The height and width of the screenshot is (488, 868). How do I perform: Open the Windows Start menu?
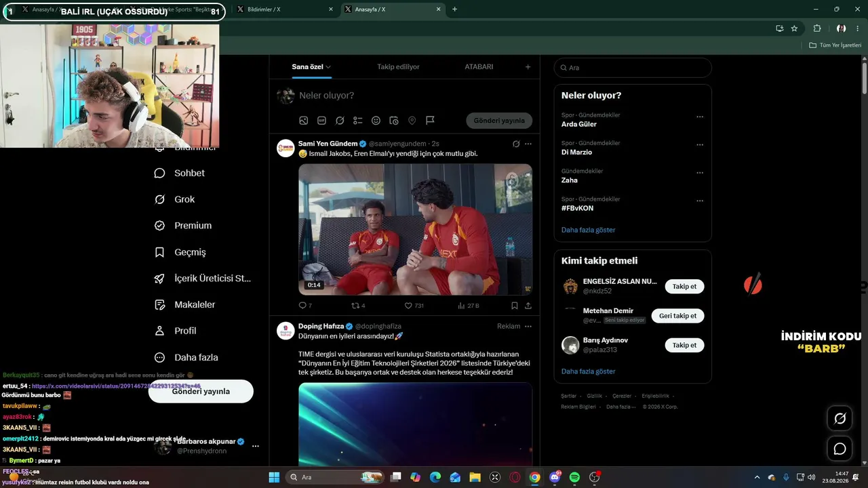coord(274,477)
